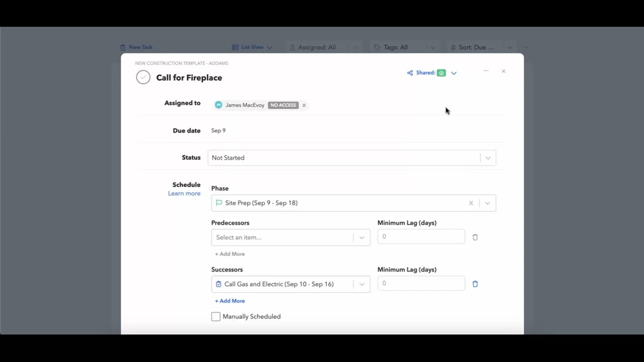Screen dimensions: 644x362
Task: Click the NO ACCESS badge
Action: pos(283,105)
